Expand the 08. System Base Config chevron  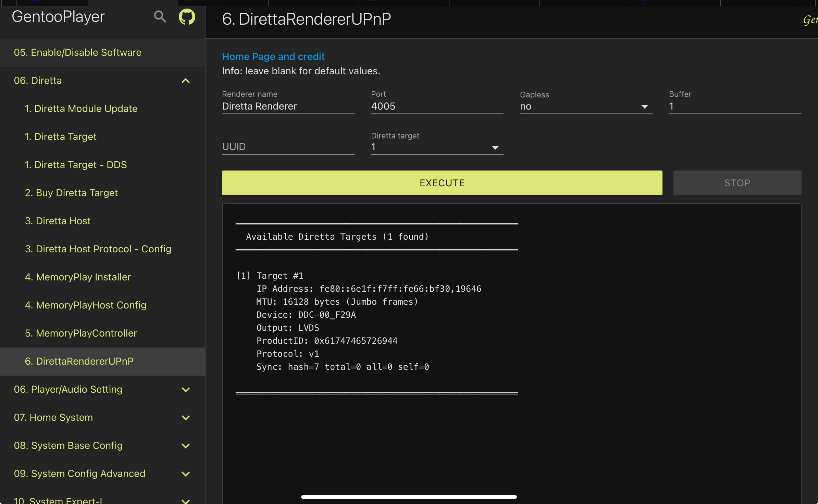click(186, 446)
